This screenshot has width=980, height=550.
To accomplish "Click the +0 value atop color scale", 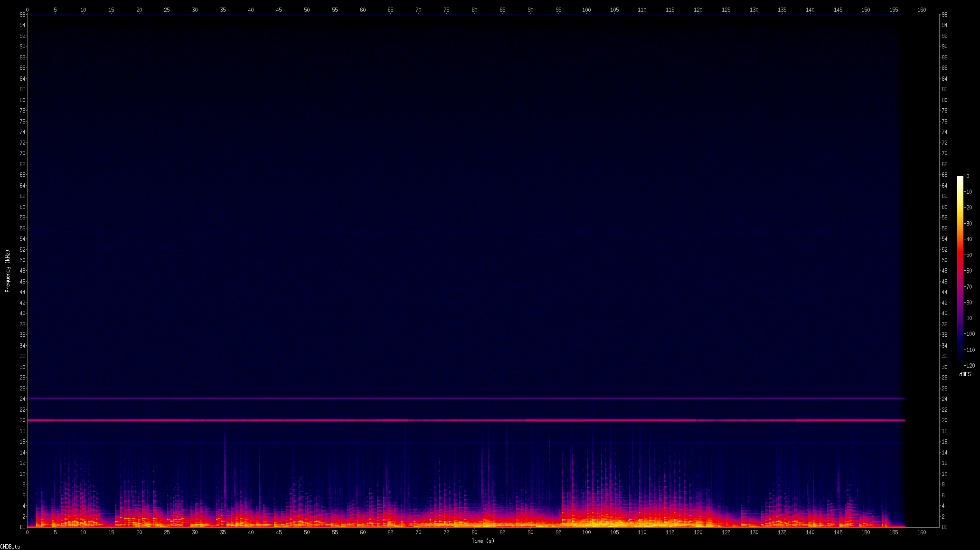I will click(967, 176).
